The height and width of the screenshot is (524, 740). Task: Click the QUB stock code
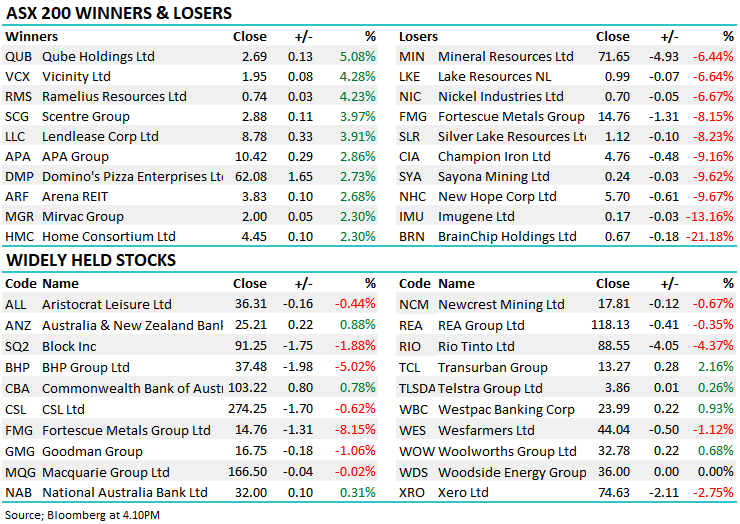[x=18, y=57]
